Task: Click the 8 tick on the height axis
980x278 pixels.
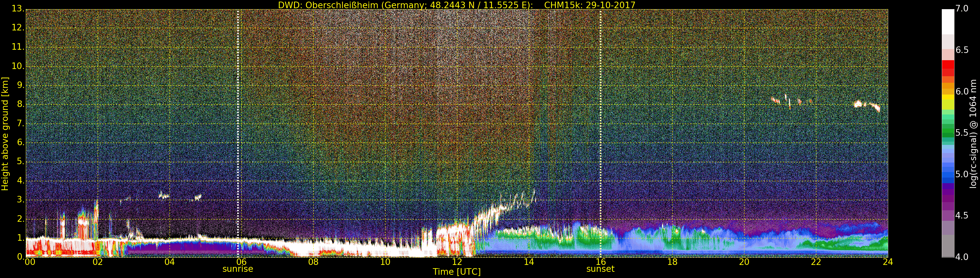Action: [20, 104]
